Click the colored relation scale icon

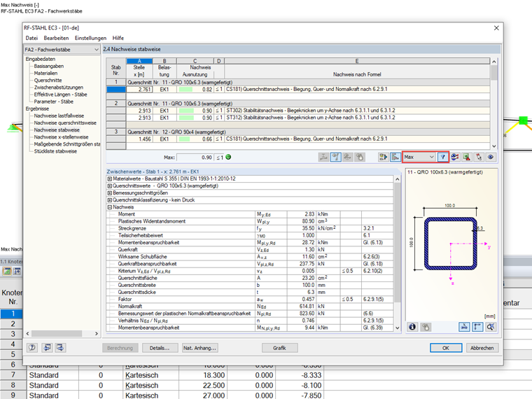click(455, 157)
